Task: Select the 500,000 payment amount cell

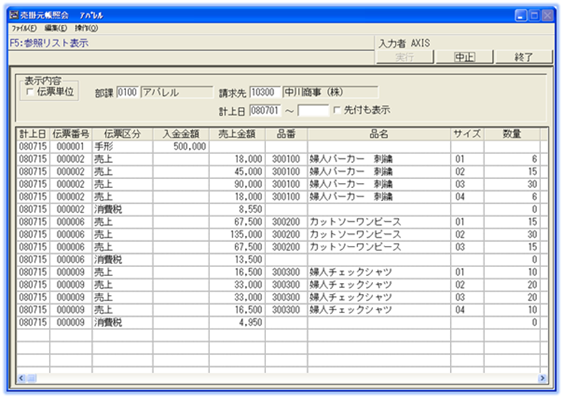Action: pos(181,147)
